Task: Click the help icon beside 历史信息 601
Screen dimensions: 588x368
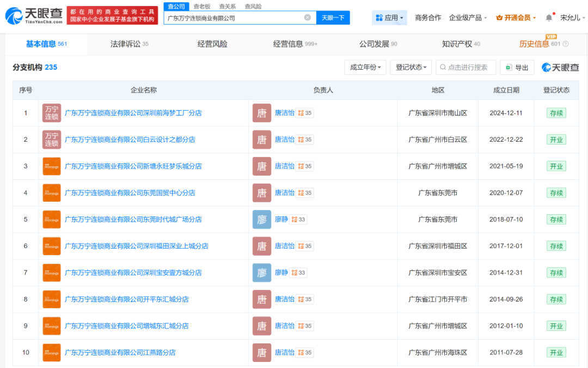Action: [566, 44]
